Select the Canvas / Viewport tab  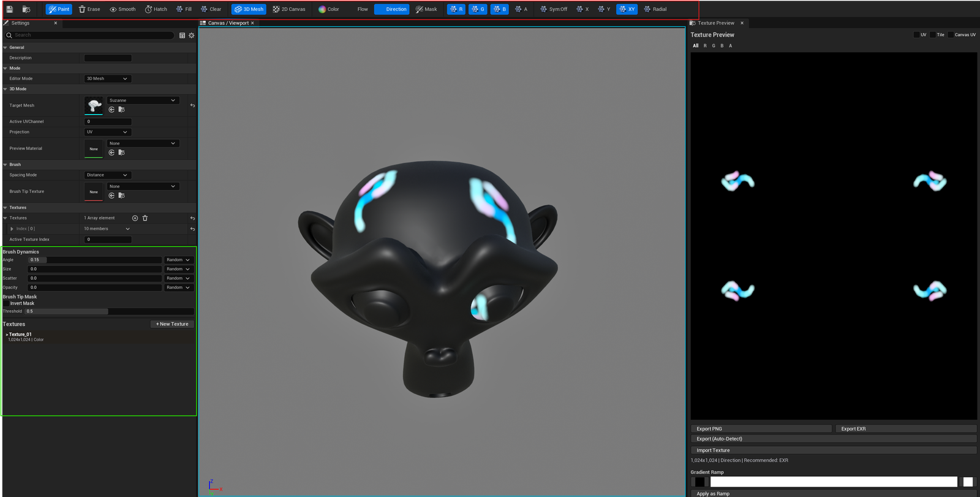(x=228, y=23)
